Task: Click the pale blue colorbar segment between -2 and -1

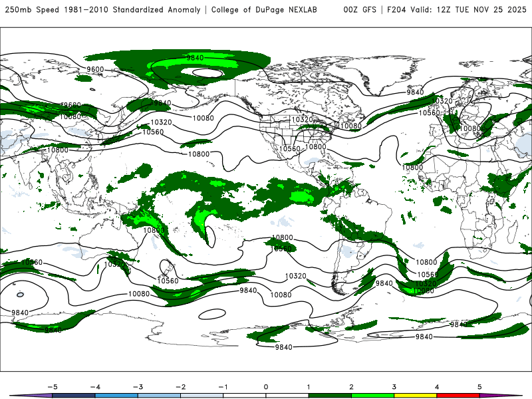Action: (202, 396)
